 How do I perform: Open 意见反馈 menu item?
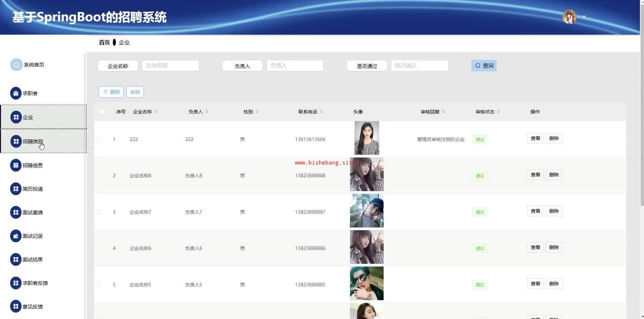tap(43, 307)
